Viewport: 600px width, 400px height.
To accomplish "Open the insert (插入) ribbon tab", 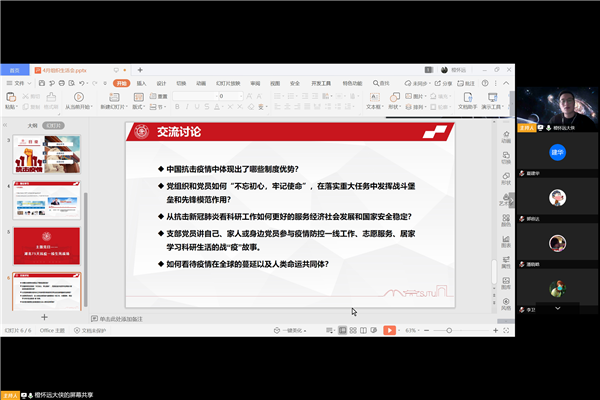I will coord(141,84).
